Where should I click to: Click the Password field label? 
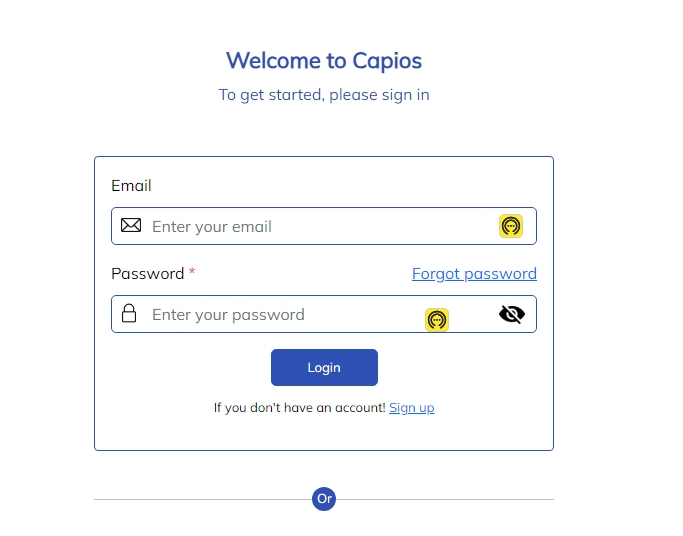click(x=148, y=274)
